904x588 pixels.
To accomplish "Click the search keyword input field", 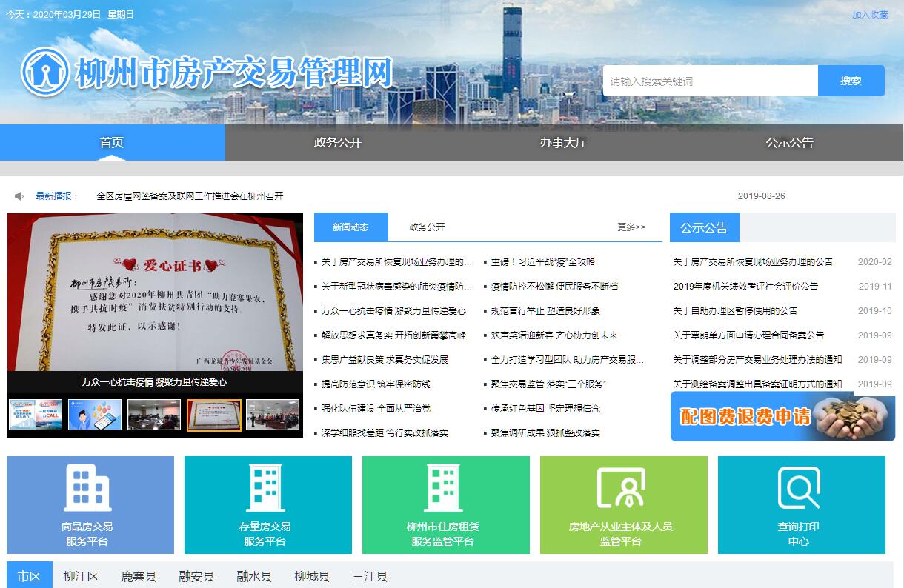I will point(710,81).
